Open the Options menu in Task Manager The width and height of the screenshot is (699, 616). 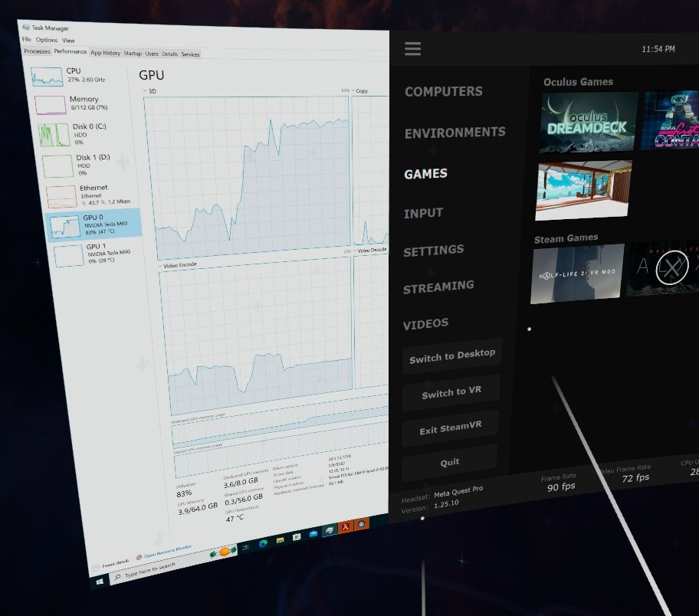[x=46, y=40]
